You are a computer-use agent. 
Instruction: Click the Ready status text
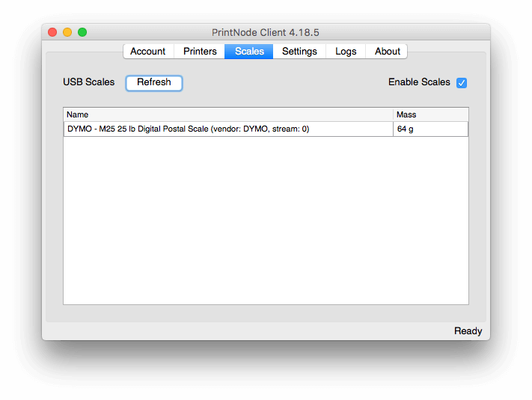point(468,331)
